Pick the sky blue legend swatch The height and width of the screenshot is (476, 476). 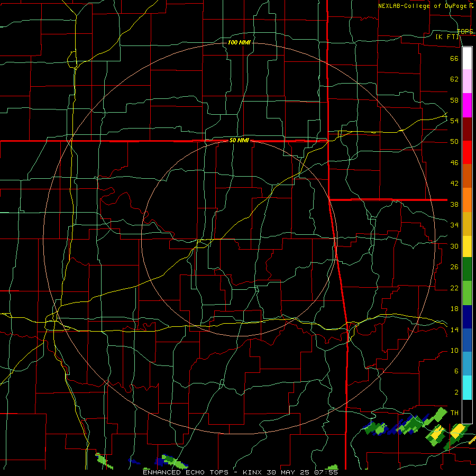click(467, 364)
